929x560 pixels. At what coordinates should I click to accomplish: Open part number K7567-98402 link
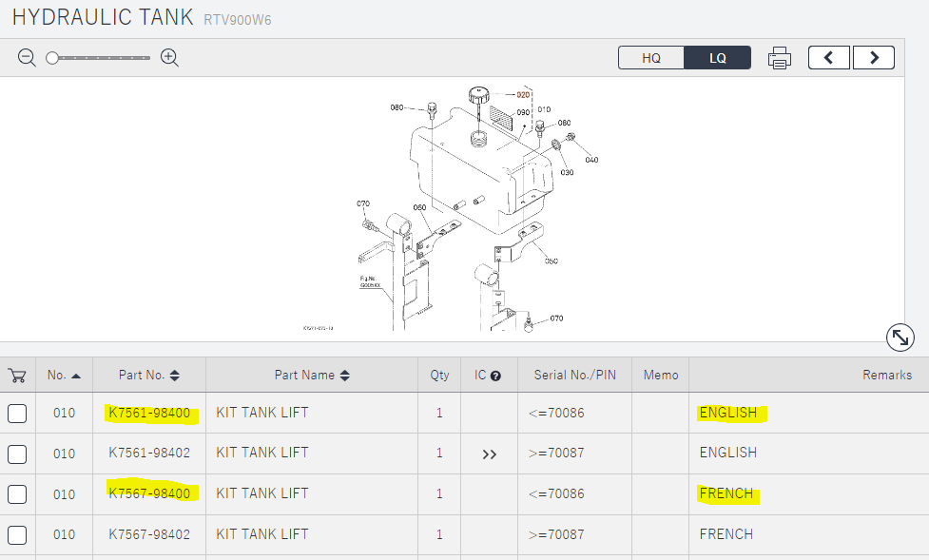[149, 534]
